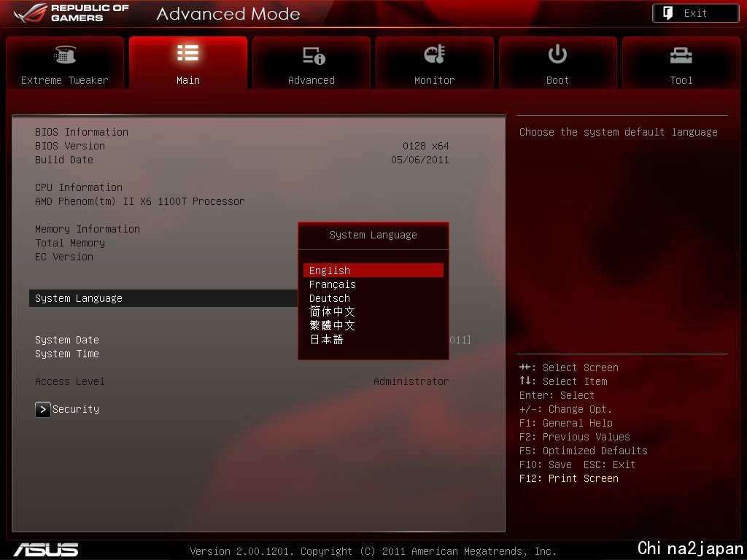Open the Advanced tab
This screenshot has width=747, height=560.
tap(311, 63)
